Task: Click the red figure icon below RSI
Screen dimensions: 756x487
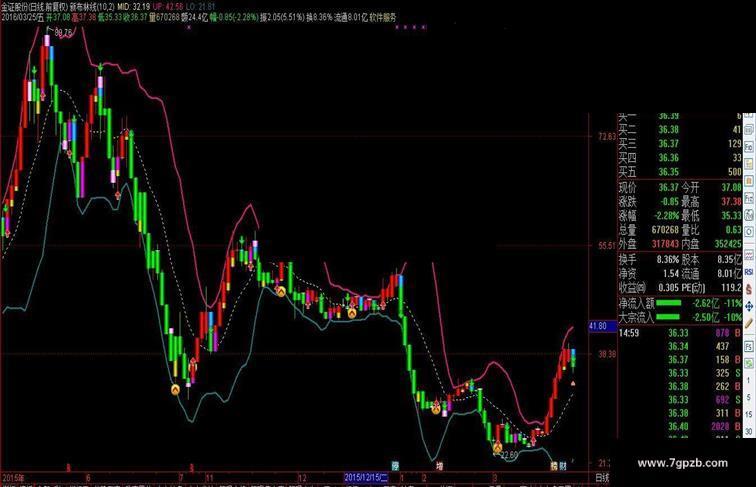Action: point(749,289)
